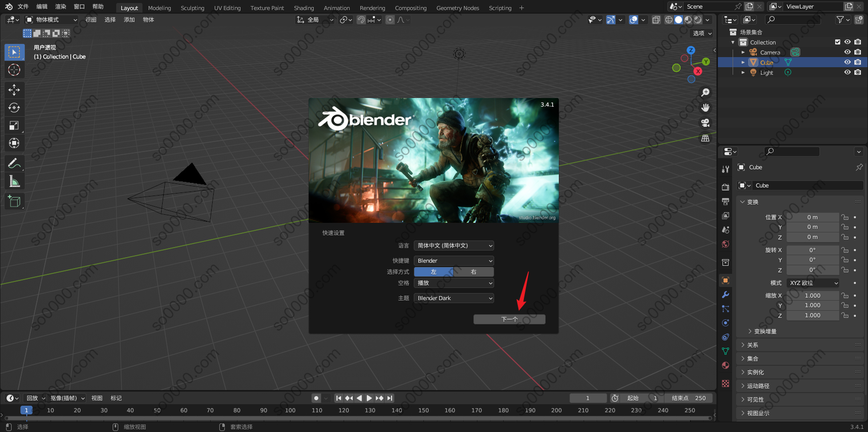Image resolution: width=868 pixels, height=432 pixels.
Task: Open the 文件 menu
Action: coord(23,7)
